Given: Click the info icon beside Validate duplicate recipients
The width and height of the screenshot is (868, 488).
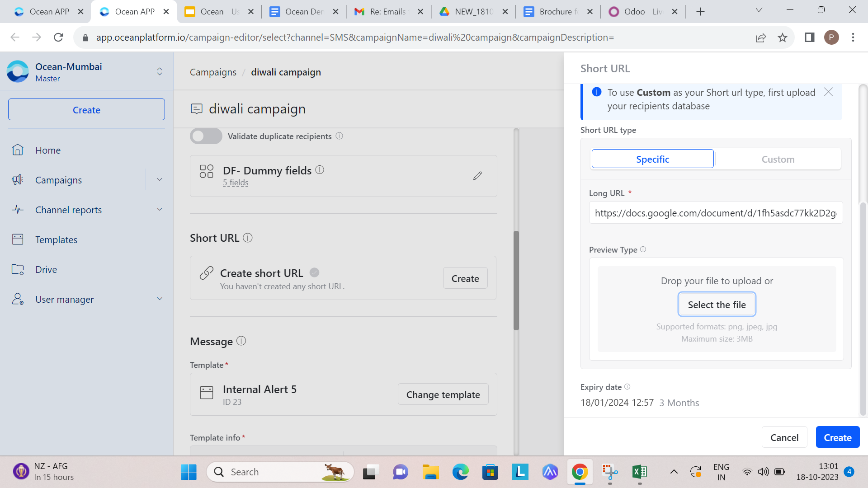Looking at the screenshot, I should (x=340, y=136).
